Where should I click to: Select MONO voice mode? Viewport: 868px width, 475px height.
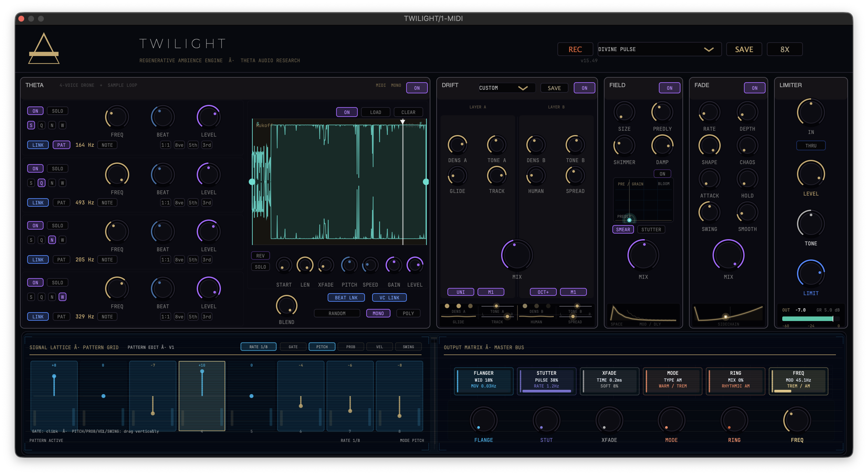[x=378, y=313]
